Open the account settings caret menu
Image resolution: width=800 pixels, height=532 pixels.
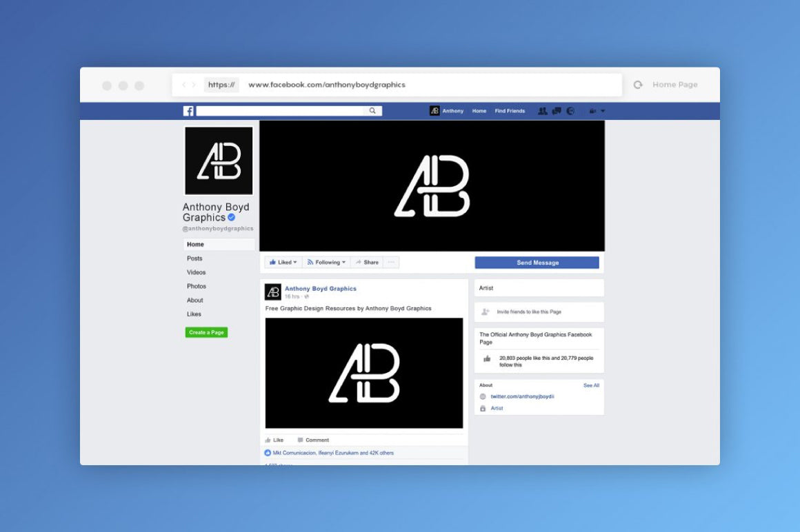pyautogui.click(x=601, y=110)
